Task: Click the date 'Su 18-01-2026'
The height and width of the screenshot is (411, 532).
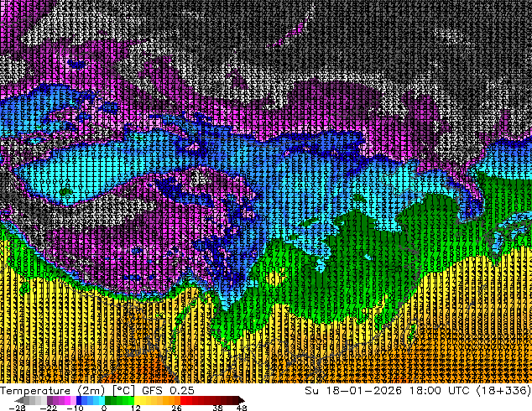Action: coord(353,391)
